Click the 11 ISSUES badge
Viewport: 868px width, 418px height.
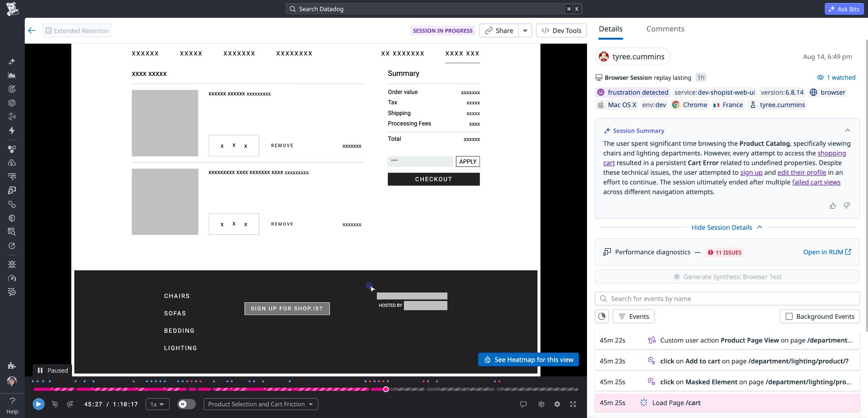[725, 252]
